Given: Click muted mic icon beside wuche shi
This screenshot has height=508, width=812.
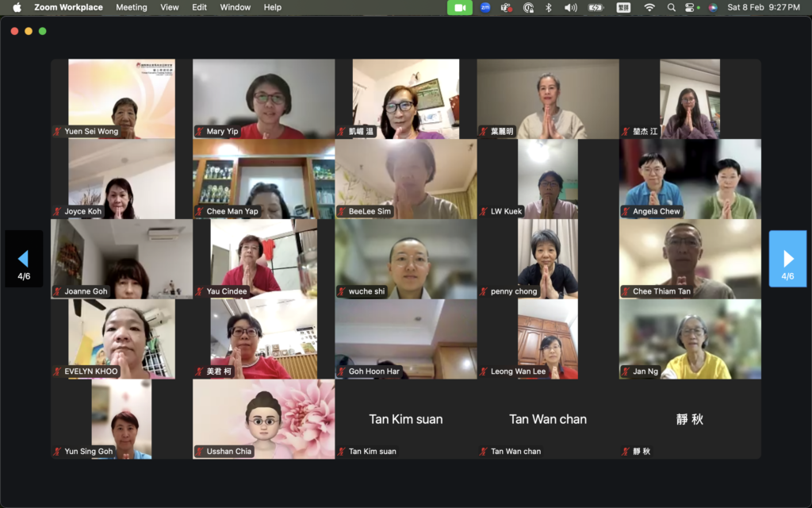Looking at the screenshot, I should tap(342, 291).
